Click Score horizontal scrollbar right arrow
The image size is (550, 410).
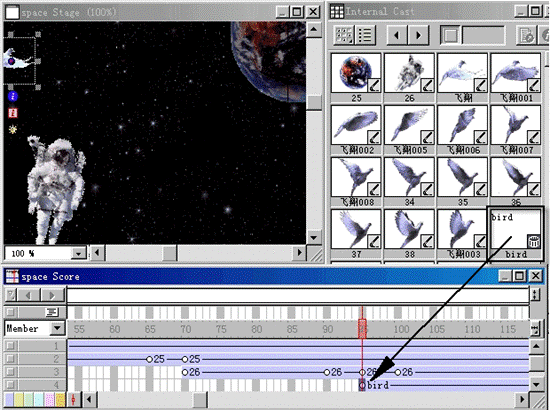tap(522, 399)
